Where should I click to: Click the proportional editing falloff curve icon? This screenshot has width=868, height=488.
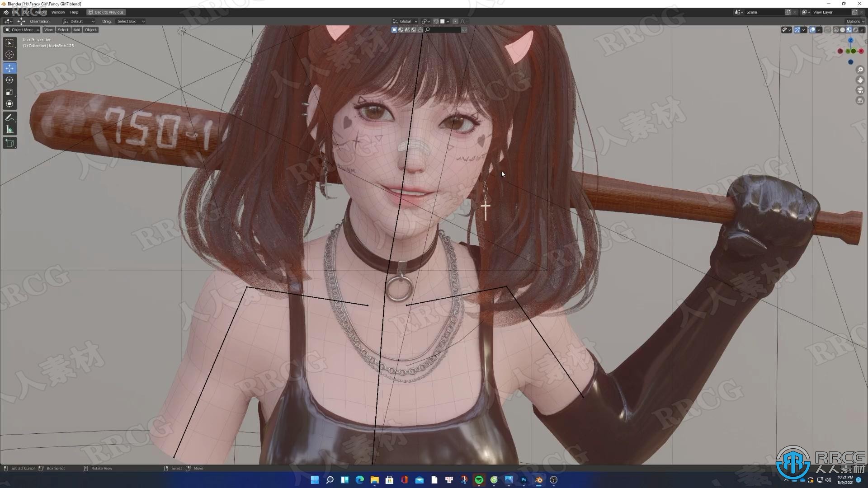tap(463, 21)
